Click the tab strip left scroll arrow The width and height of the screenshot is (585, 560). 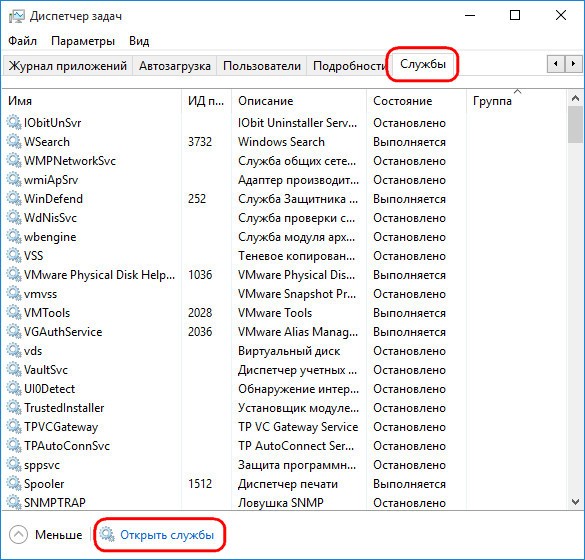[x=556, y=64]
